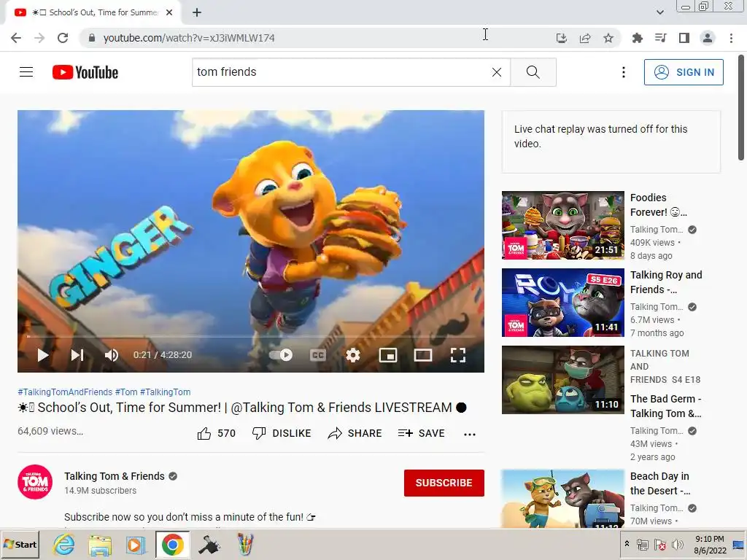
Task: Click the install app icon in address bar
Action: coord(561,38)
